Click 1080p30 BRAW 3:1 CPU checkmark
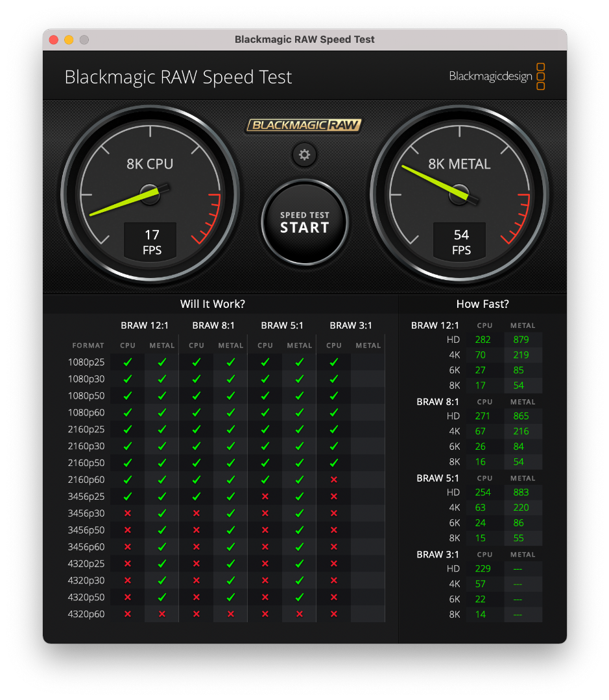This screenshot has width=609, height=700. [334, 379]
